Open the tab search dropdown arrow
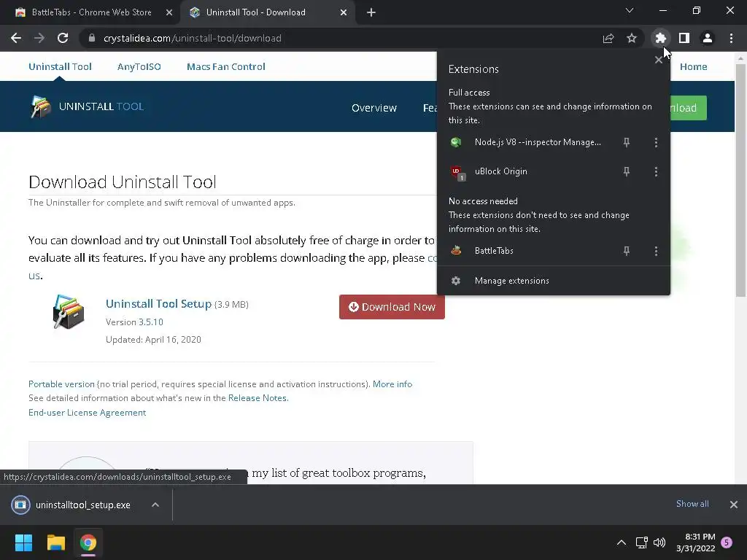This screenshot has width=747, height=560. point(630,10)
